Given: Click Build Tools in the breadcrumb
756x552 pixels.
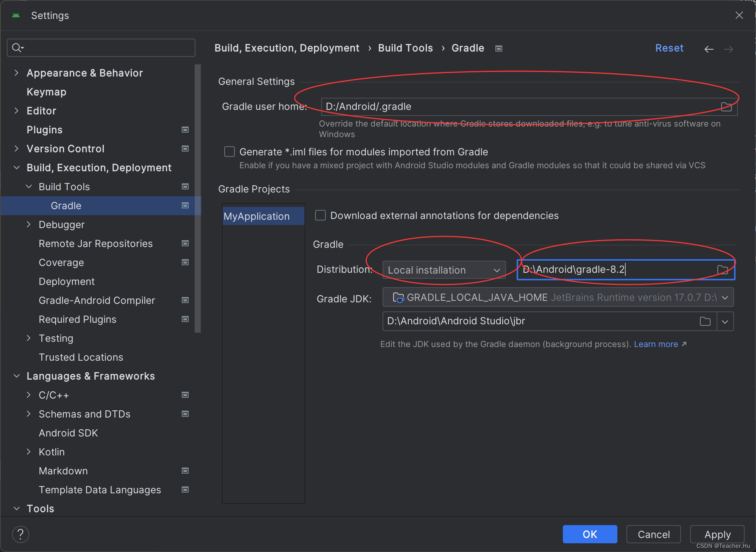Looking at the screenshot, I should pos(405,48).
